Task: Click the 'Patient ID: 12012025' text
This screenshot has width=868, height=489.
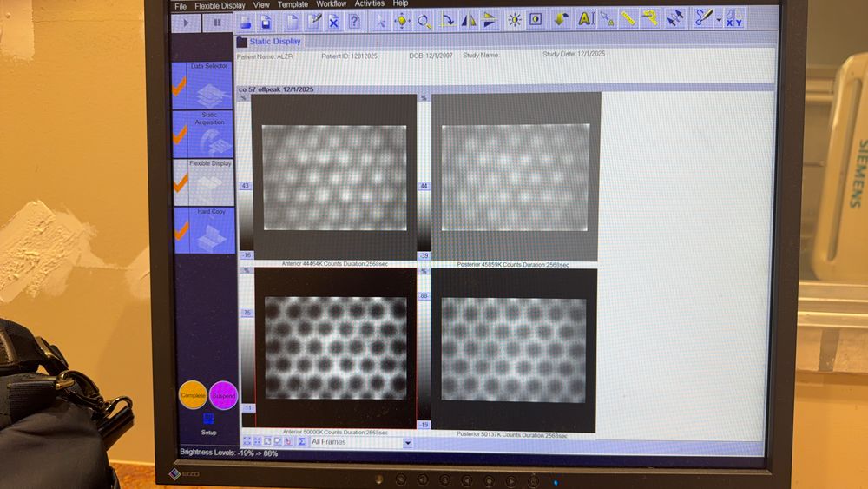Action: 349,56
